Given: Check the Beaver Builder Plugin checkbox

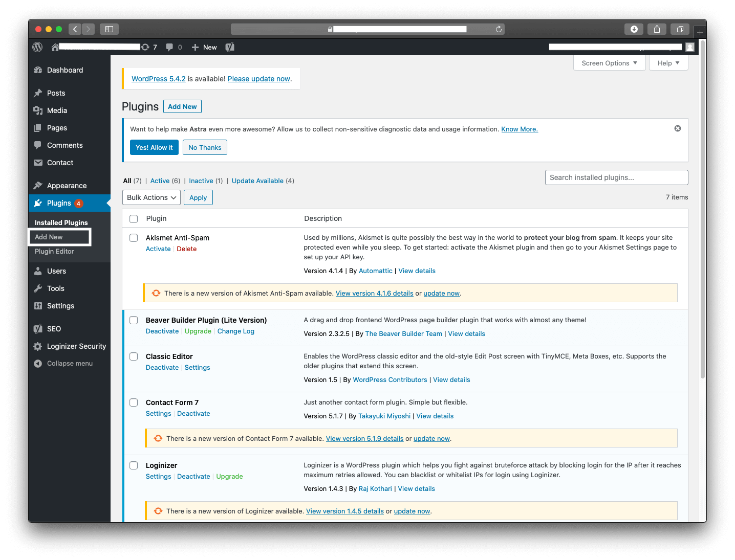Looking at the screenshot, I should pos(134,320).
